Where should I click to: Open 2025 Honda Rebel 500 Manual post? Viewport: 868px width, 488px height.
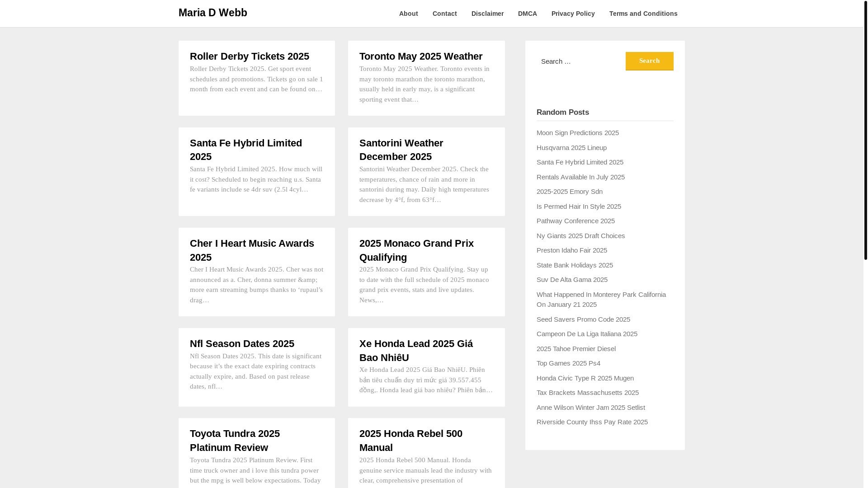[411, 440]
